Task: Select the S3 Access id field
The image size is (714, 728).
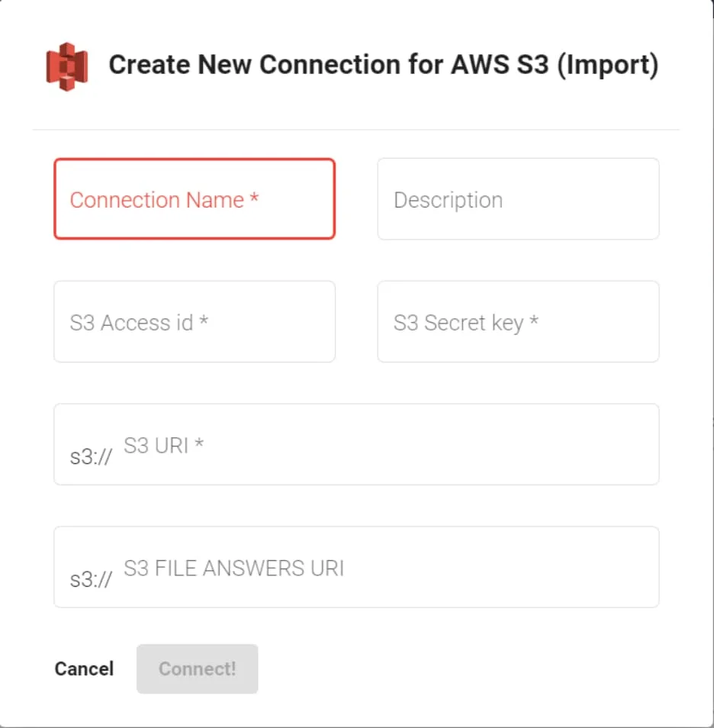Action: tap(195, 321)
